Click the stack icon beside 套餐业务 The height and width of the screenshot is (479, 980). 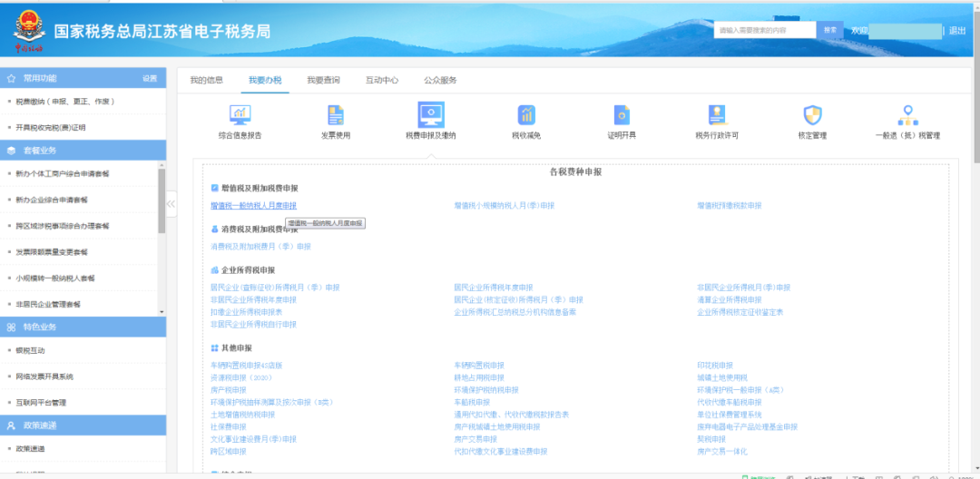(x=11, y=151)
